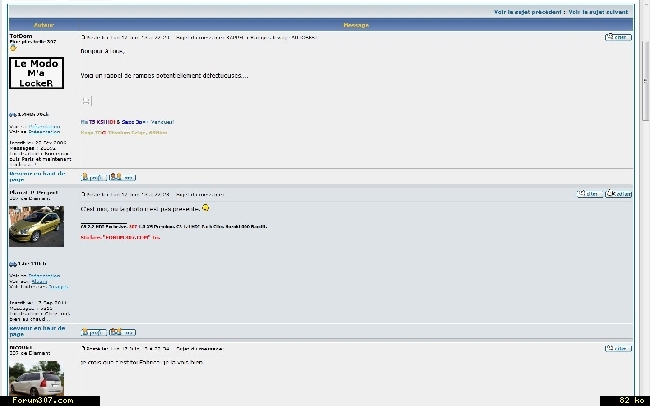This screenshot has width=650, height=406.
Task: Quote TotDom's post with Citer button
Action: point(618,37)
